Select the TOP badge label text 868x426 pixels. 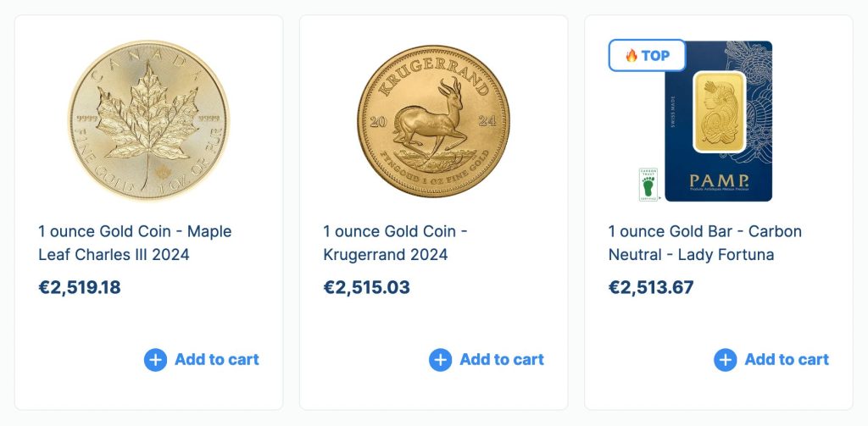tap(655, 56)
